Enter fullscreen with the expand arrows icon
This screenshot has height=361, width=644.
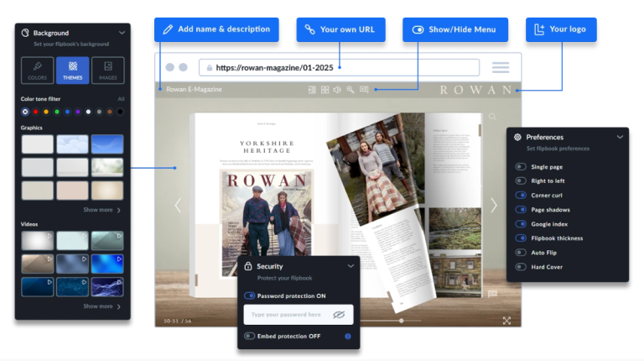point(506,321)
